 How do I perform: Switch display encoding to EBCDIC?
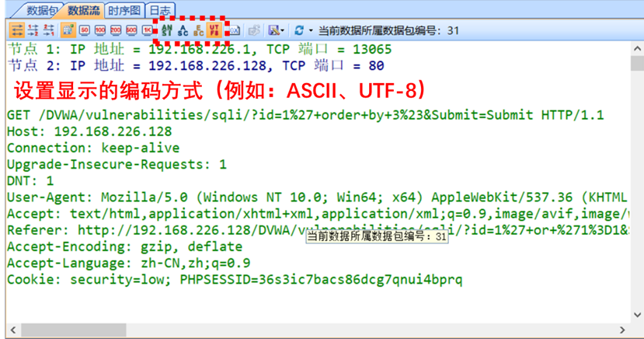tap(198, 30)
